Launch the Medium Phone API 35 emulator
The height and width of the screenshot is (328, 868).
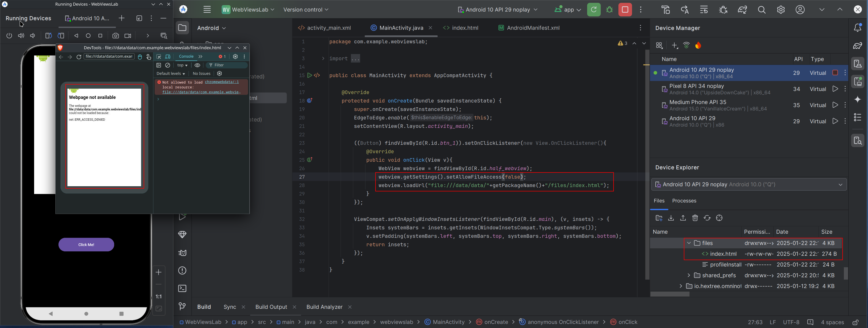[835, 105]
